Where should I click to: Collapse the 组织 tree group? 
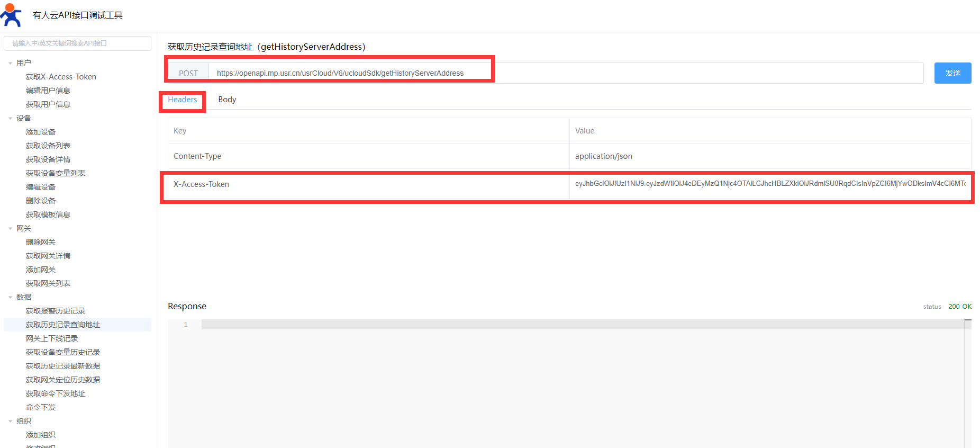click(x=10, y=421)
